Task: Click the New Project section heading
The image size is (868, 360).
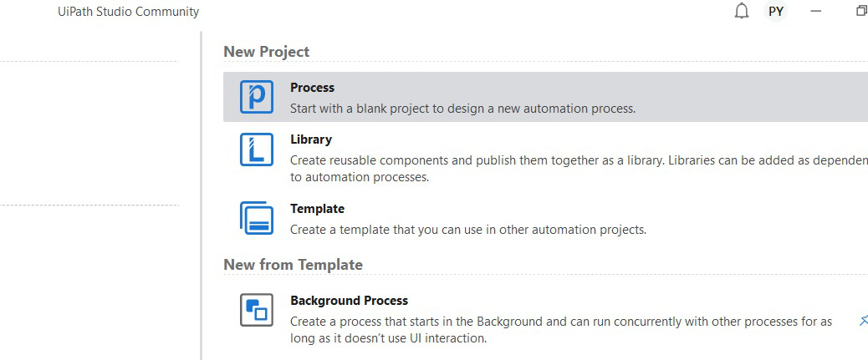Action: click(x=266, y=52)
